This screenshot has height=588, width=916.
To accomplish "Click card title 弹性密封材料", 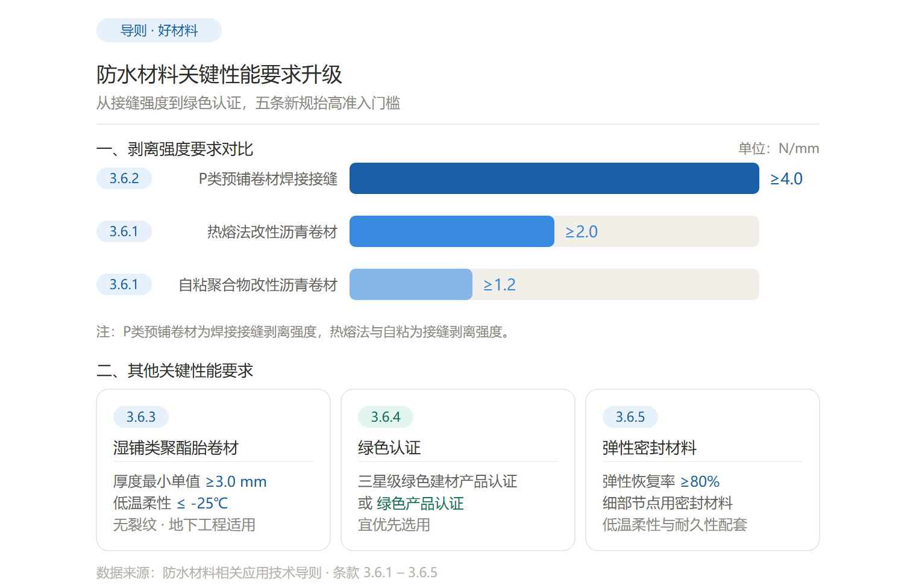I will click(x=650, y=448).
